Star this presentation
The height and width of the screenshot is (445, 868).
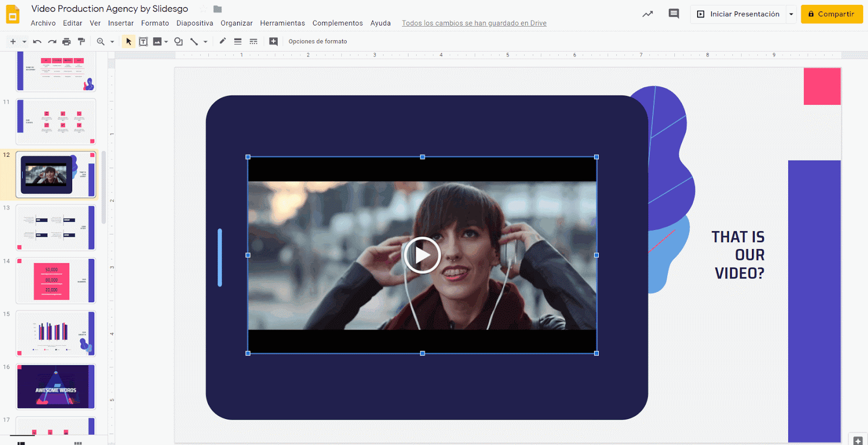pos(203,9)
